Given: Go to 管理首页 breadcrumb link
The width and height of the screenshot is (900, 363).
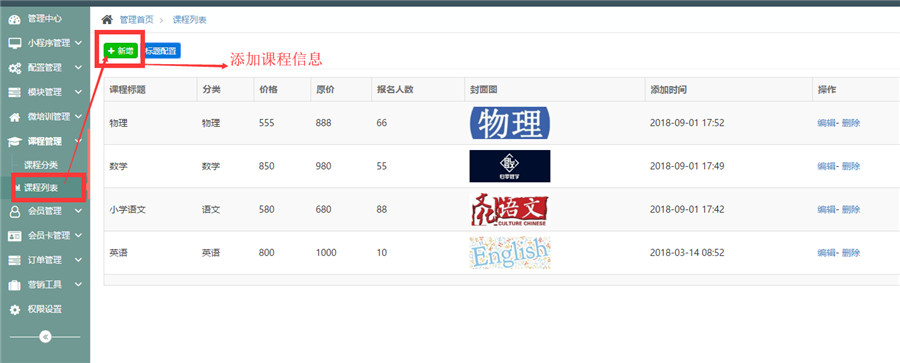Looking at the screenshot, I should 136,20.
